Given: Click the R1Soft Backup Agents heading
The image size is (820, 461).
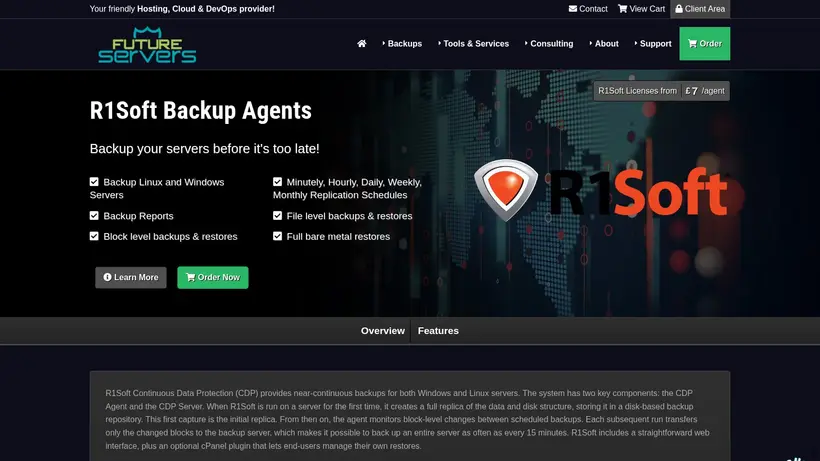Looking at the screenshot, I should 201,110.
